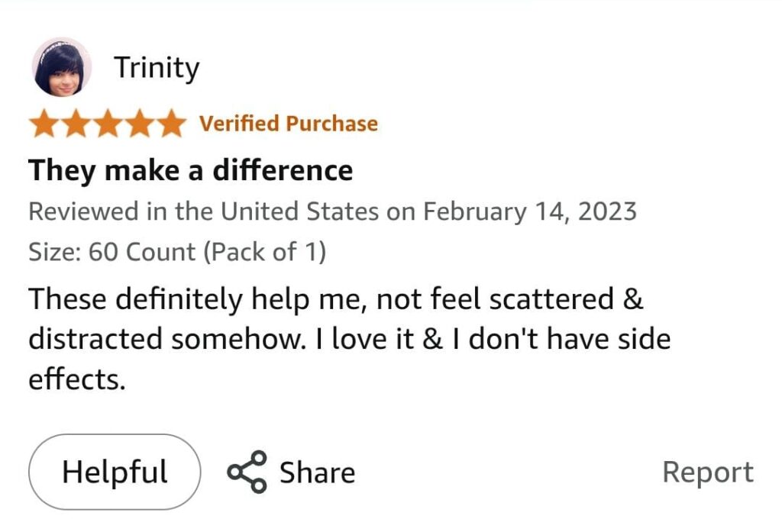Click the first rating star

(x=44, y=124)
